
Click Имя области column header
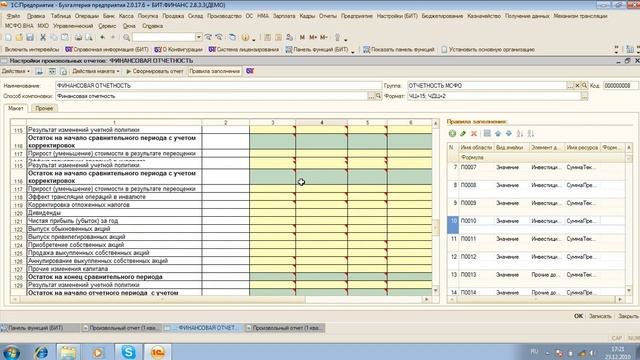click(x=476, y=147)
